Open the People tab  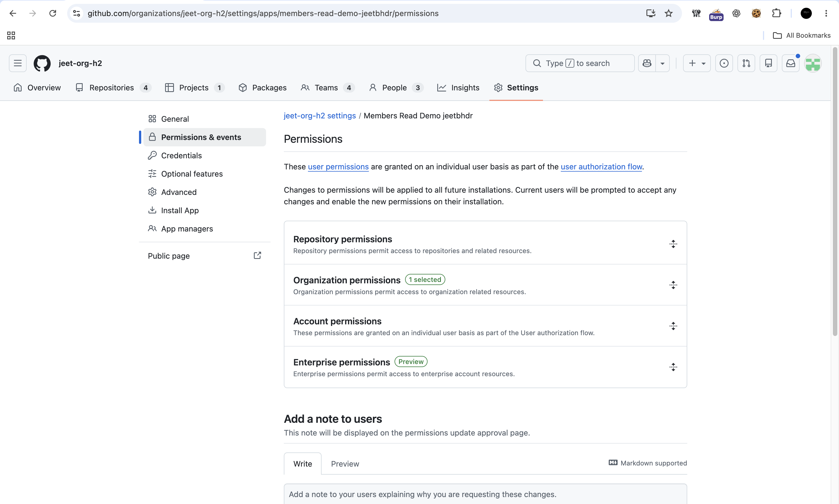[396, 88]
